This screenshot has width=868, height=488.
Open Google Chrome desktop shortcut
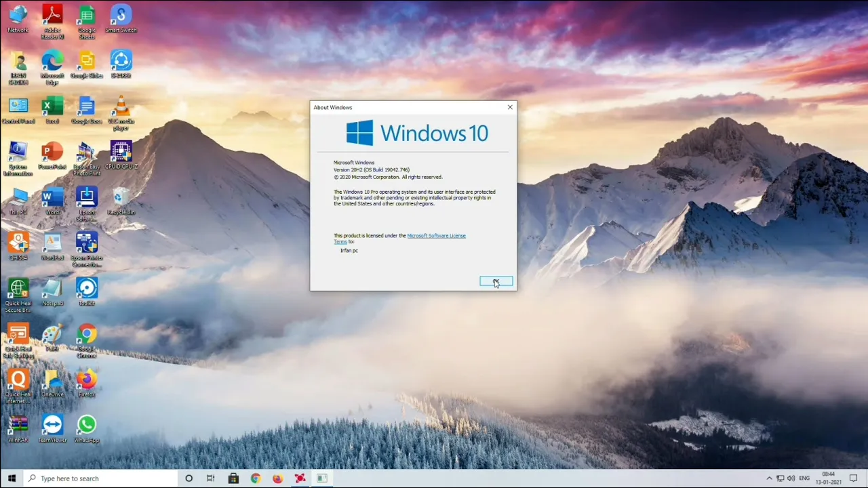(87, 340)
